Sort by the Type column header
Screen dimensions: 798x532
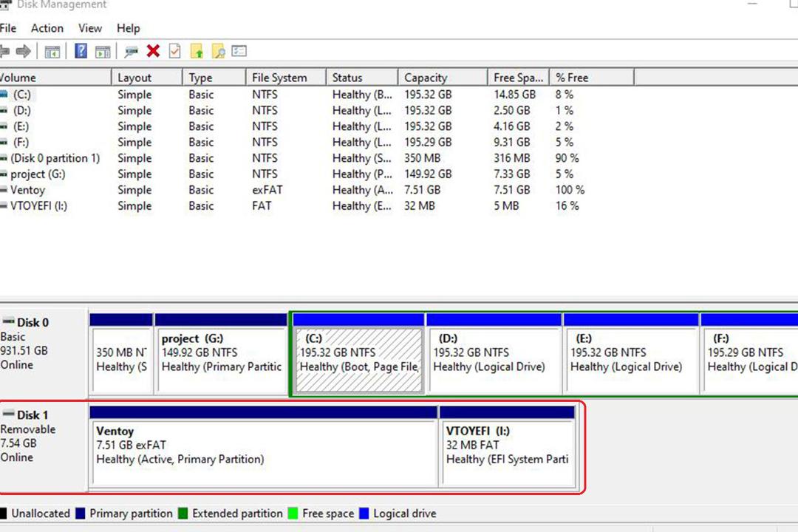214,78
